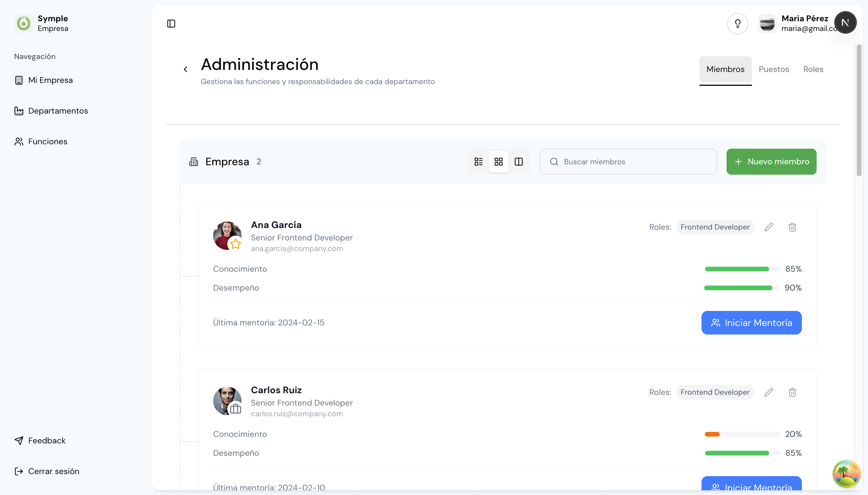Click Ana's Conocimiento progress bar
Image resolution: width=868 pixels, height=495 pixels.
click(742, 269)
